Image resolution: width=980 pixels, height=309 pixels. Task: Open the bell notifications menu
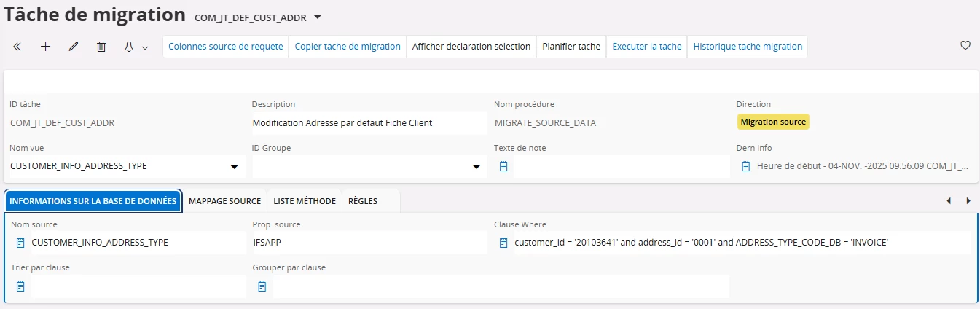click(x=136, y=47)
